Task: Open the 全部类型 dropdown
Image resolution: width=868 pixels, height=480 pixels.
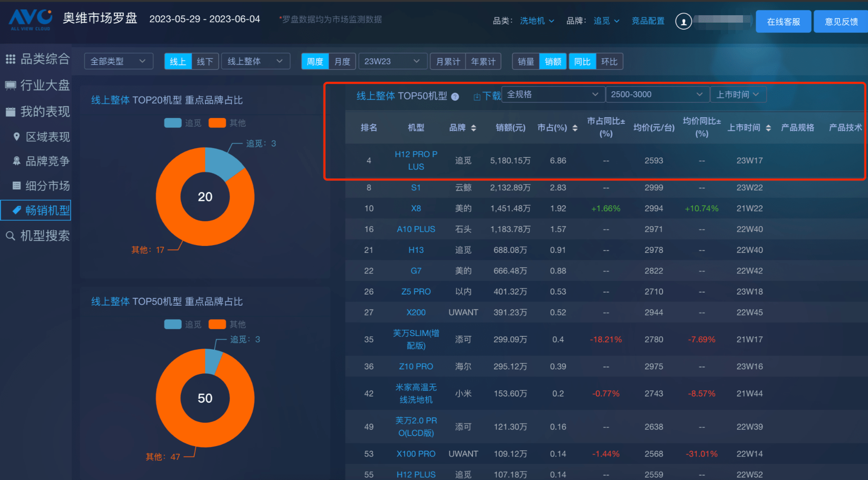Action: click(x=118, y=61)
